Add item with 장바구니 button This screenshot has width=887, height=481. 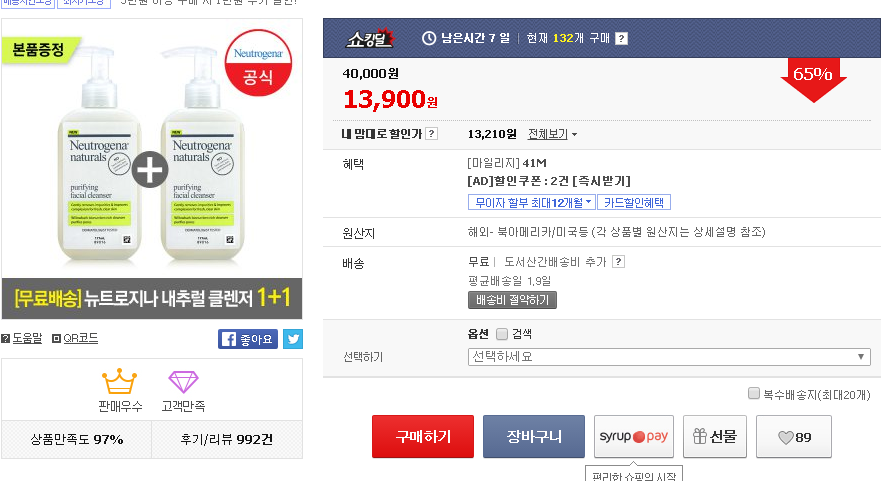pyautogui.click(x=534, y=437)
